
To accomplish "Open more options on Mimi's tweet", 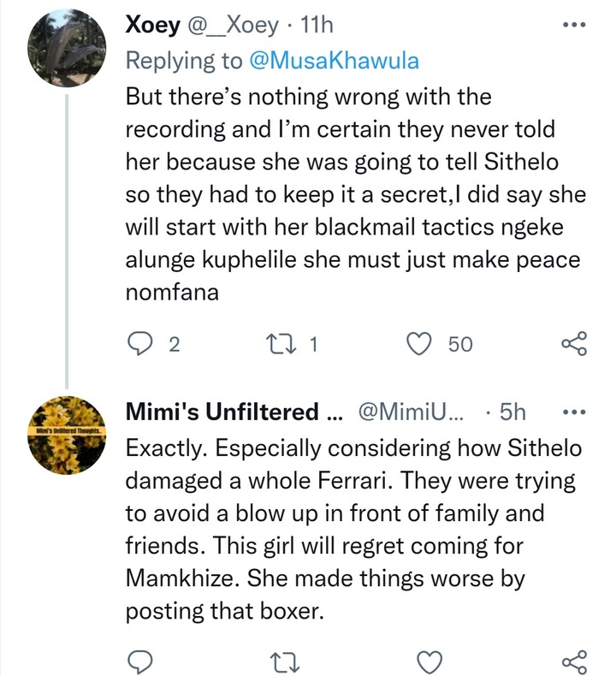I will (575, 412).
